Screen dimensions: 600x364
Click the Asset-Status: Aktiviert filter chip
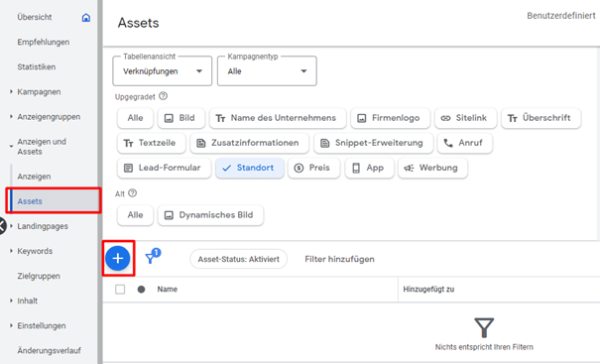coord(238,259)
